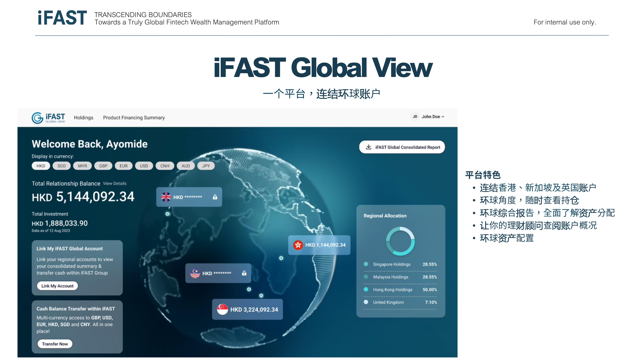Click the JD avatar circle

415,117
